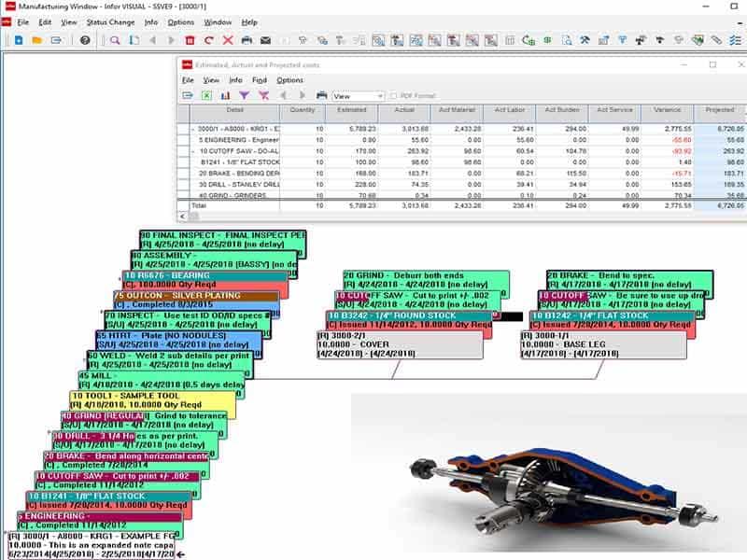Screen dimensions: 747x560
Task: Export the costs grid to Excel
Action: pos(205,95)
